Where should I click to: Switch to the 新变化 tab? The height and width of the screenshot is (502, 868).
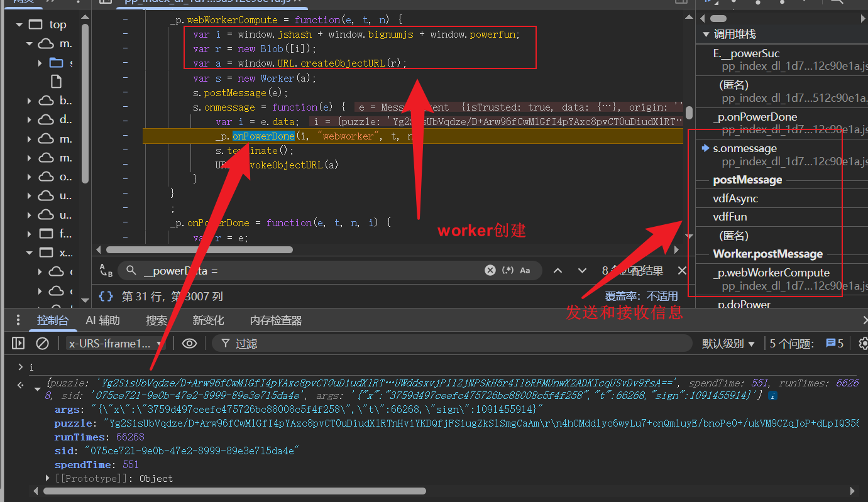pyautogui.click(x=208, y=320)
